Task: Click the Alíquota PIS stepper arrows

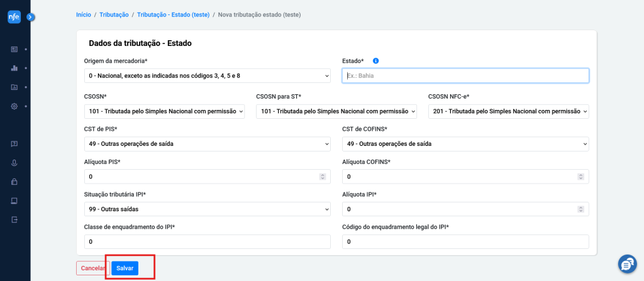Action: coord(323,177)
